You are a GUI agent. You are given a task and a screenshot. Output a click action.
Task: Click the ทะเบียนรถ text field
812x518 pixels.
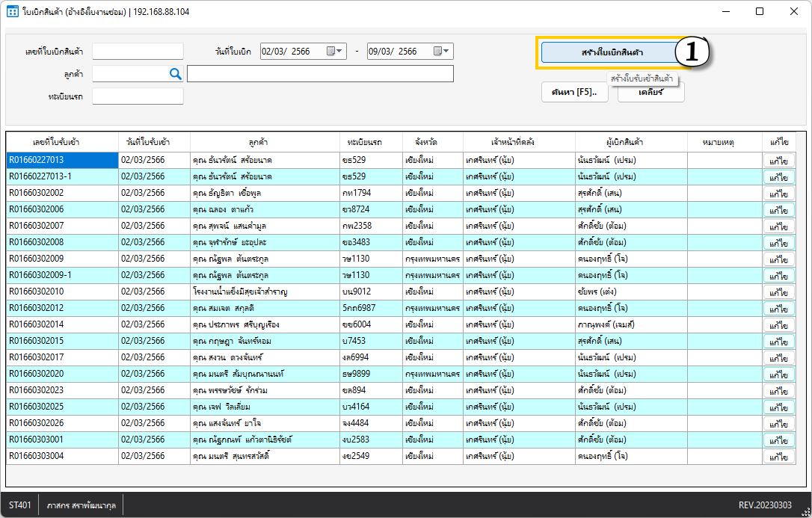pos(138,96)
